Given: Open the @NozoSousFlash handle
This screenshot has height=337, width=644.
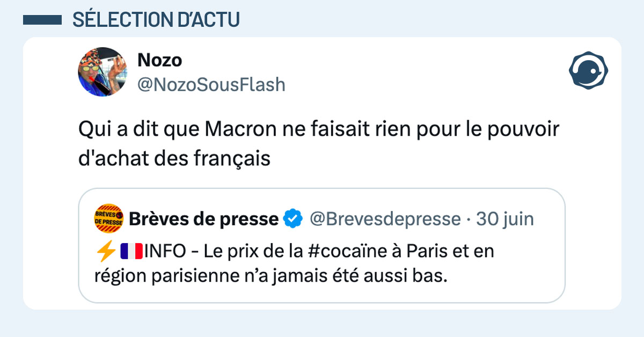Looking at the screenshot, I should [x=211, y=84].
